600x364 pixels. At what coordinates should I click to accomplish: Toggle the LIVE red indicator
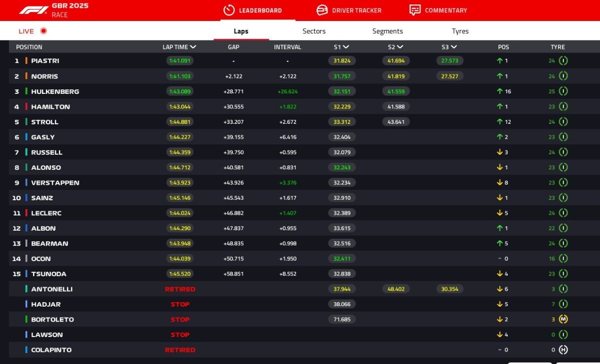[x=43, y=31]
